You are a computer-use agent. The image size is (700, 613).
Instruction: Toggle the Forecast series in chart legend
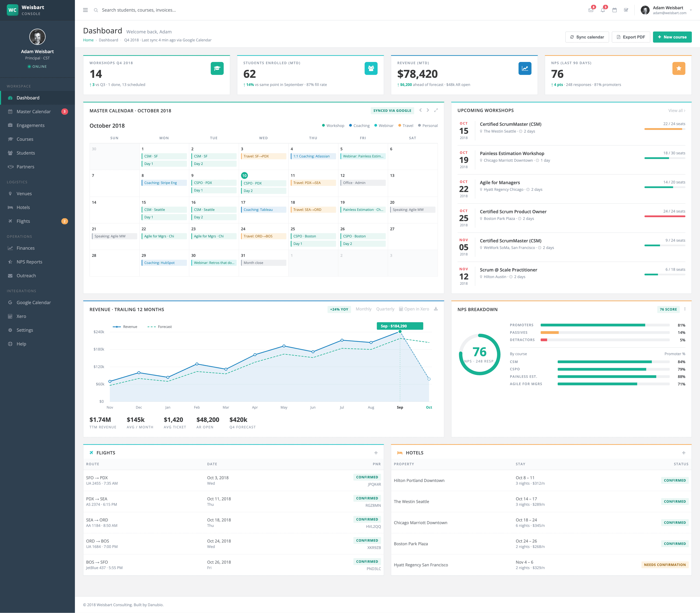coord(160,327)
